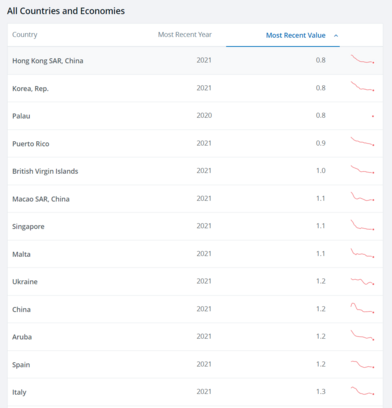The image size is (392, 408).
Task: Click the single-point sparkline for Palau
Action: [x=373, y=116]
